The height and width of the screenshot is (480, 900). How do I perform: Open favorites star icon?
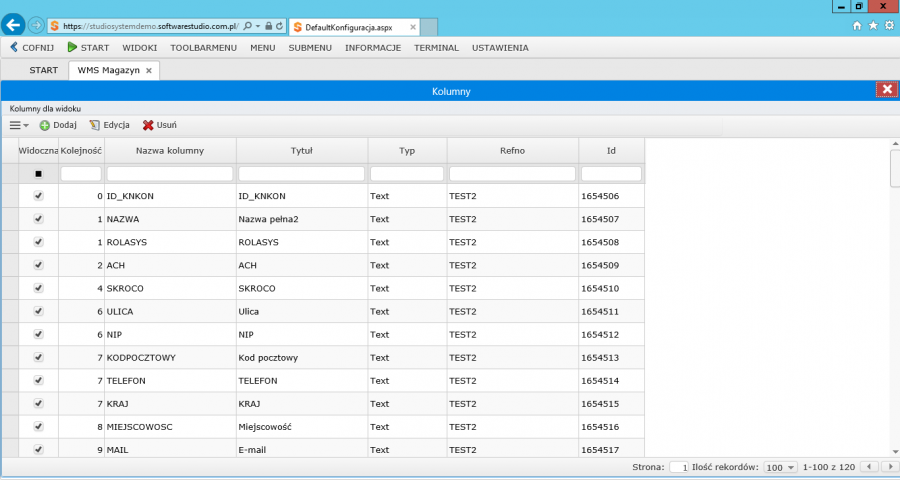[873, 26]
